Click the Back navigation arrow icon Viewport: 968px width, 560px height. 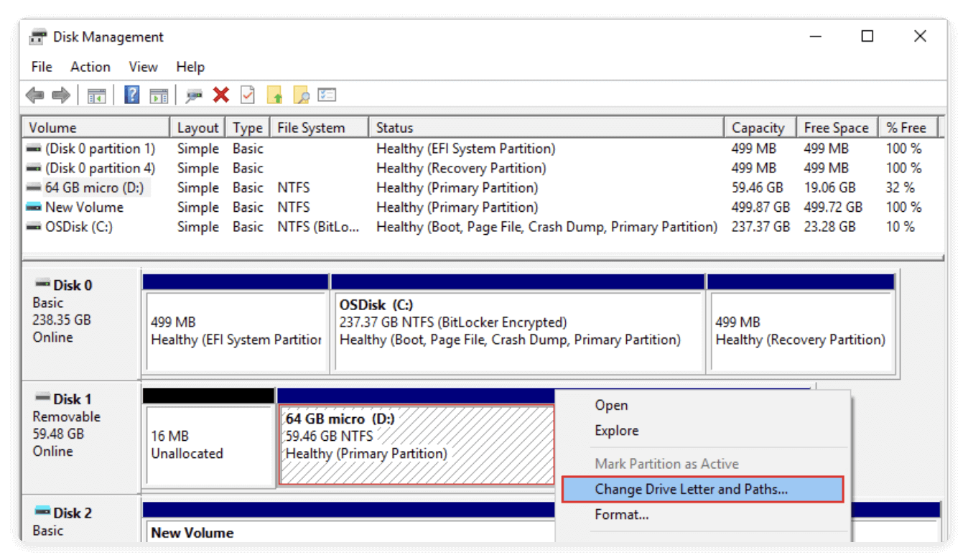click(x=34, y=94)
